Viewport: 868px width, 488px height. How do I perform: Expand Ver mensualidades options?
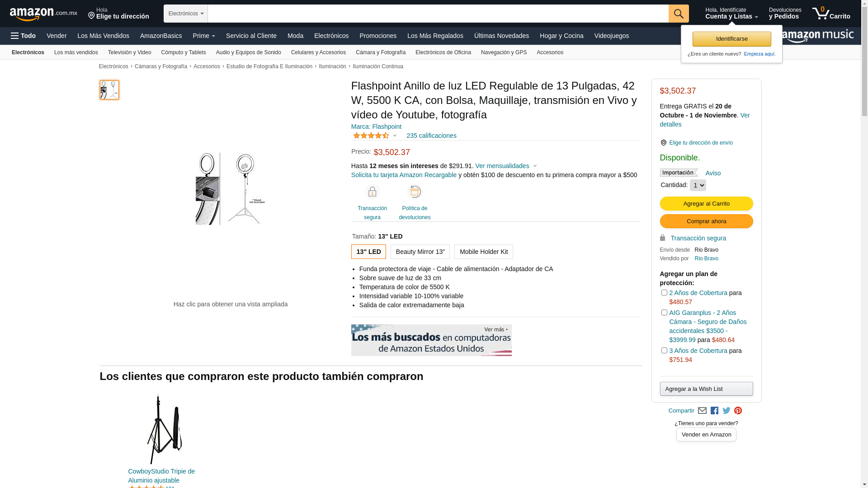(x=506, y=166)
